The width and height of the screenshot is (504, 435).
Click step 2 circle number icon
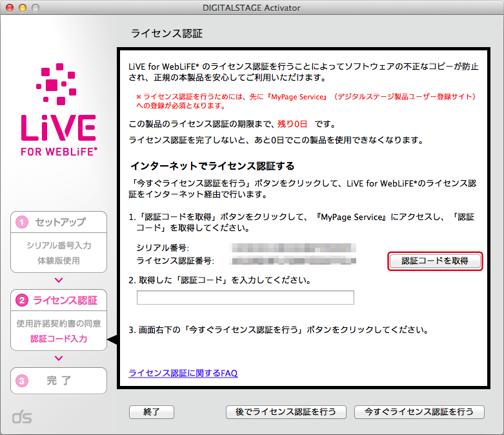(22, 300)
